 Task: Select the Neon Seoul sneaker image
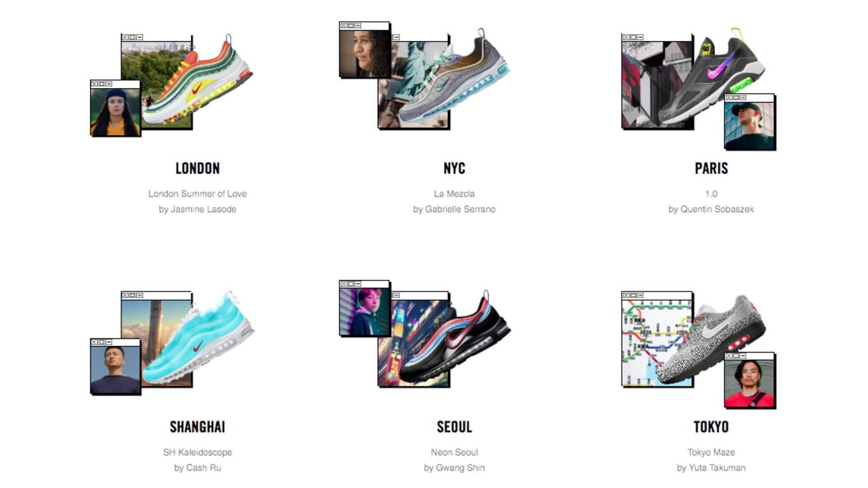point(454,337)
